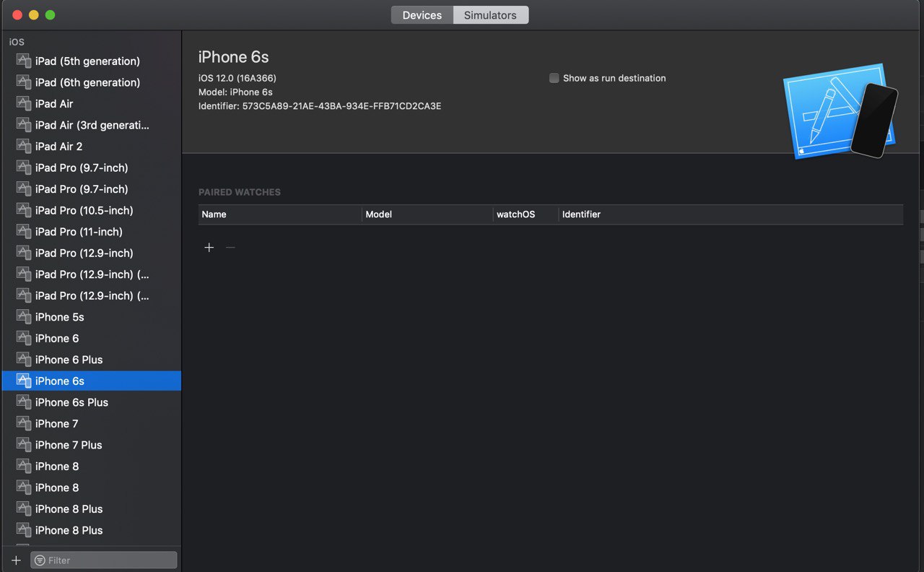The width and height of the screenshot is (924, 572).
Task: Add a paired watch with plus button
Action: [209, 248]
